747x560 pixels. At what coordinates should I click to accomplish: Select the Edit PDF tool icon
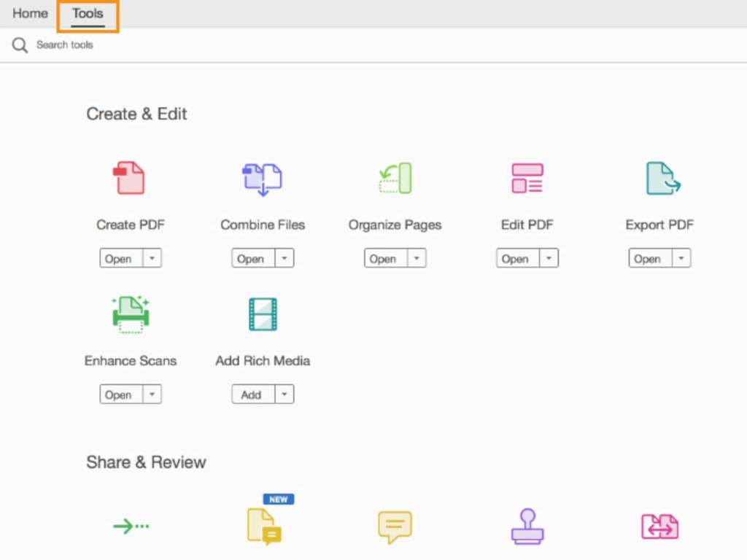point(527,178)
